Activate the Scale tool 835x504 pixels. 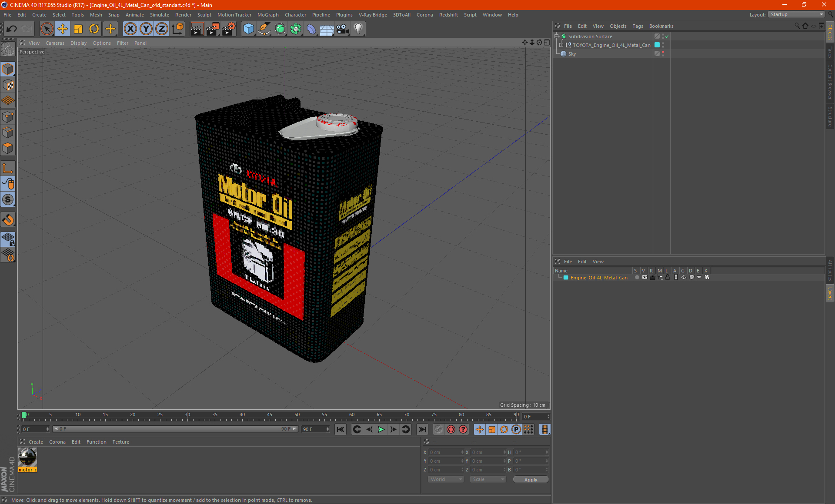click(78, 29)
